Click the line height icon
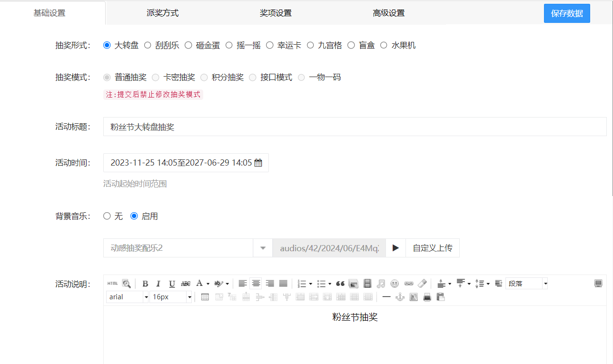 pos(480,284)
